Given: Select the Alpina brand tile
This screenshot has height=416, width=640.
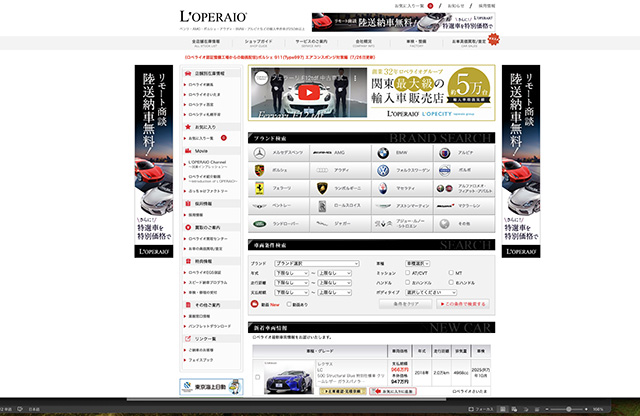Looking at the screenshot, I should pyautogui.click(x=464, y=153).
